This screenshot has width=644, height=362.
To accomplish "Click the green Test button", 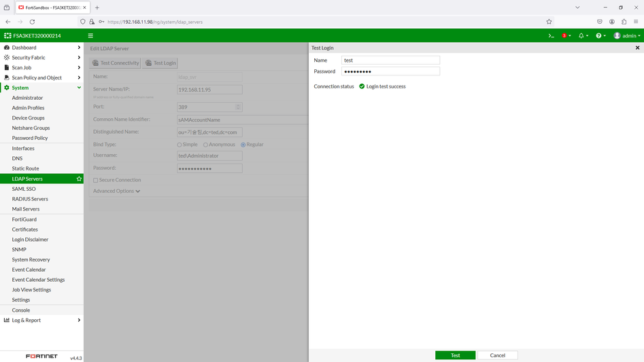I will click(x=455, y=355).
